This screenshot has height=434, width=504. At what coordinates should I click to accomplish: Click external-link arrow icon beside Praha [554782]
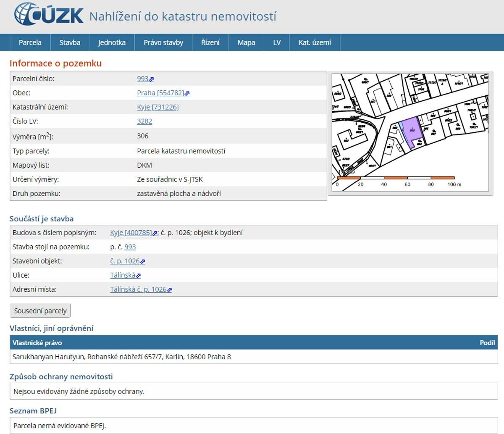pos(187,93)
